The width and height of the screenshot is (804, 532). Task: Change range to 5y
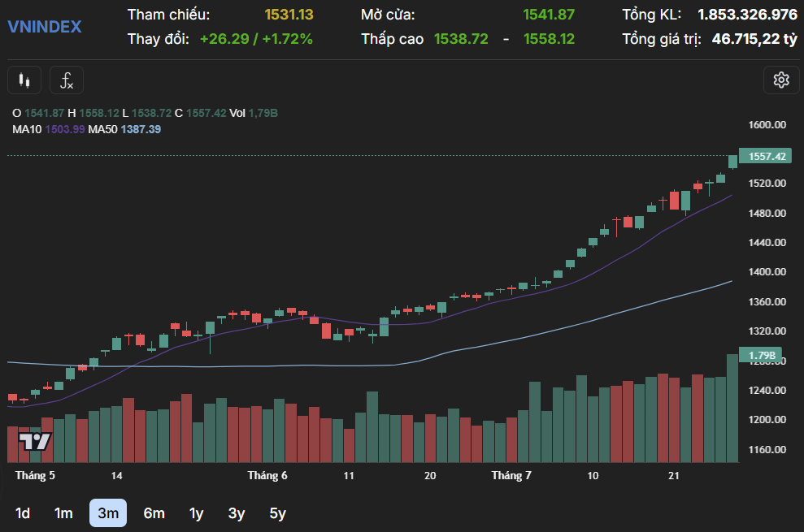[277, 513]
